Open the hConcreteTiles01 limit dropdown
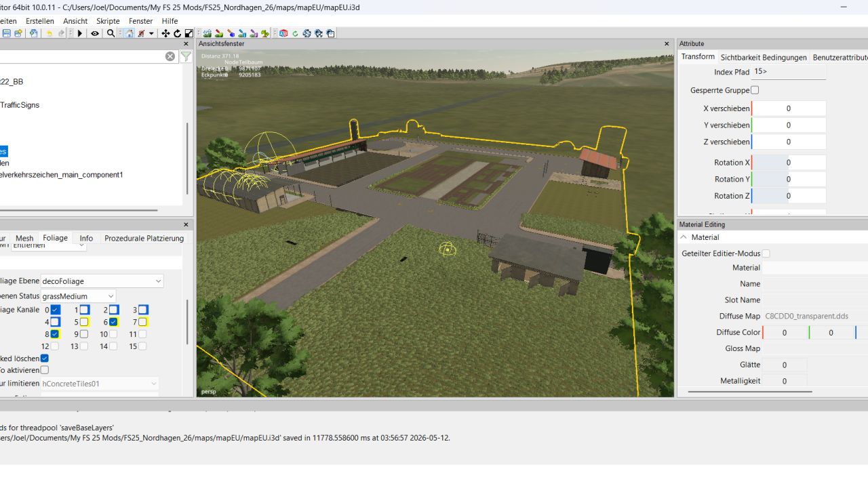 (x=100, y=384)
